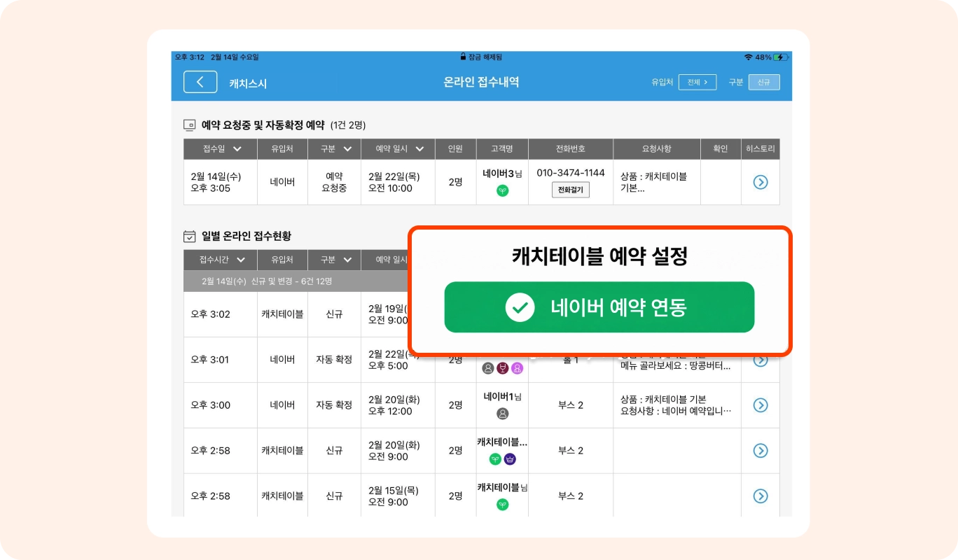Viewport: 958px width, 560px height.
Task: Click customer name 네이버3님
Action: 502,173
